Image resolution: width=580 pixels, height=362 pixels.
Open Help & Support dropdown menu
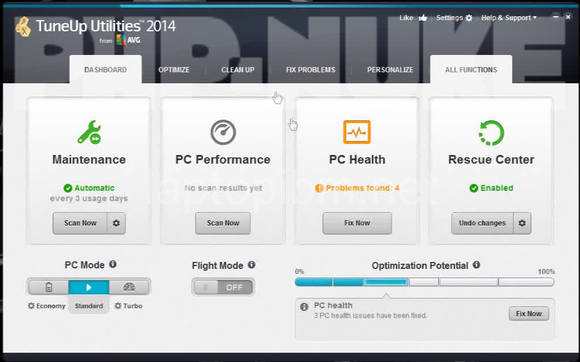click(509, 18)
